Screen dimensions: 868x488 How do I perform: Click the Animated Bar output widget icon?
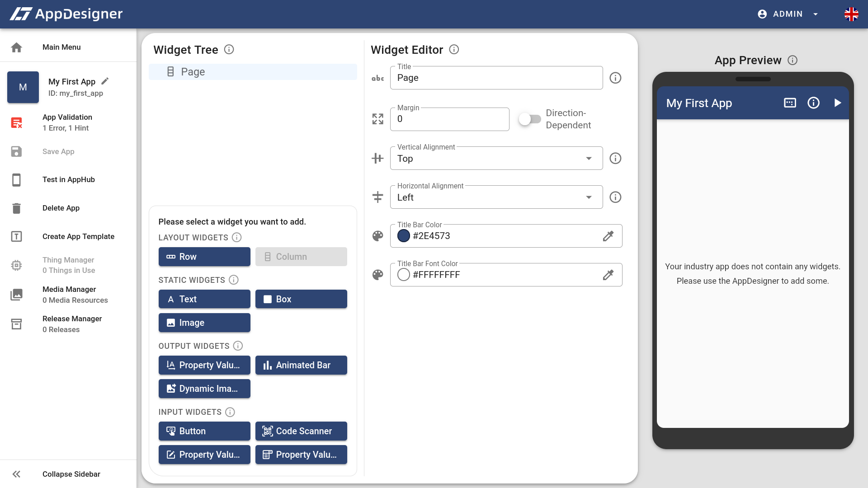[266, 365]
